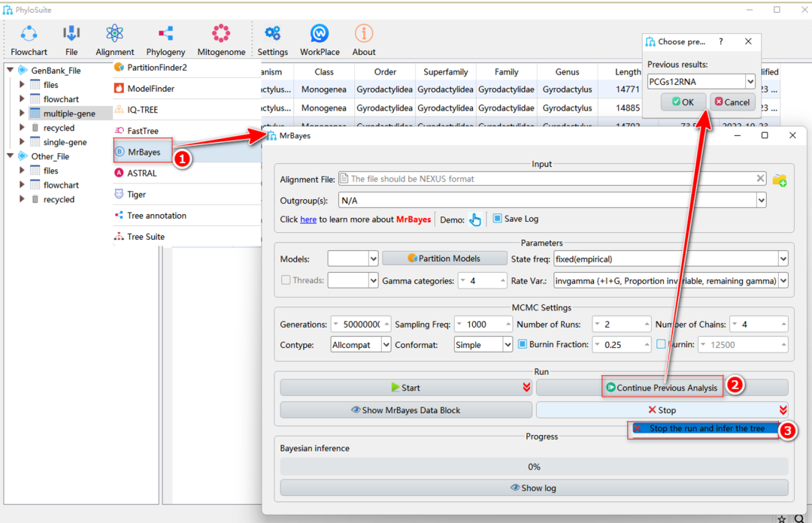
Task: Clear the Alignment File field
Action: tap(759, 179)
